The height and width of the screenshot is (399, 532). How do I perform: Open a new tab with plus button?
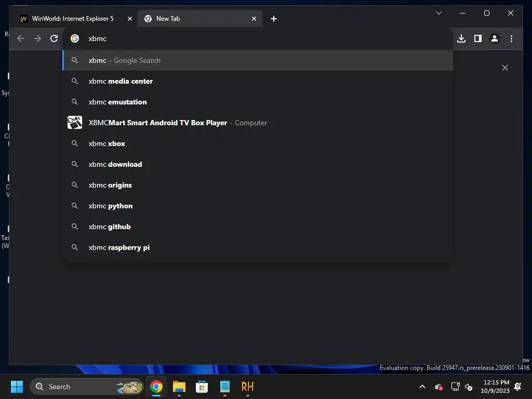click(274, 19)
